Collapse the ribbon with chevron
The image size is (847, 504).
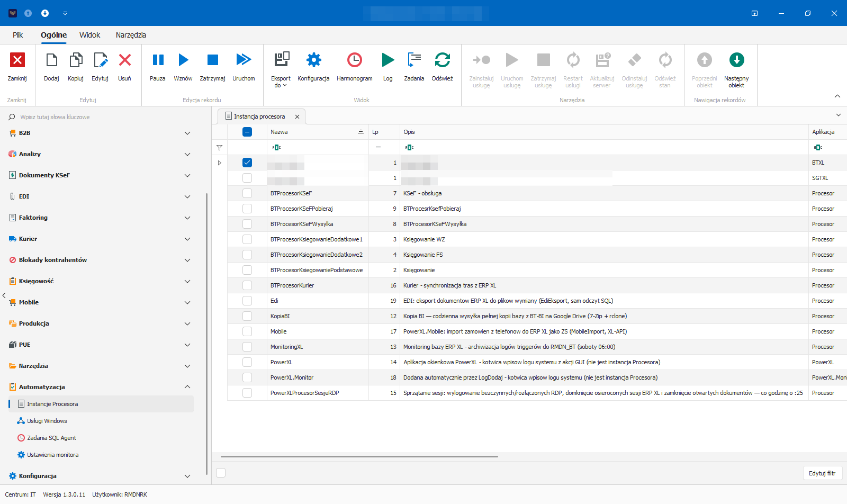[837, 96]
